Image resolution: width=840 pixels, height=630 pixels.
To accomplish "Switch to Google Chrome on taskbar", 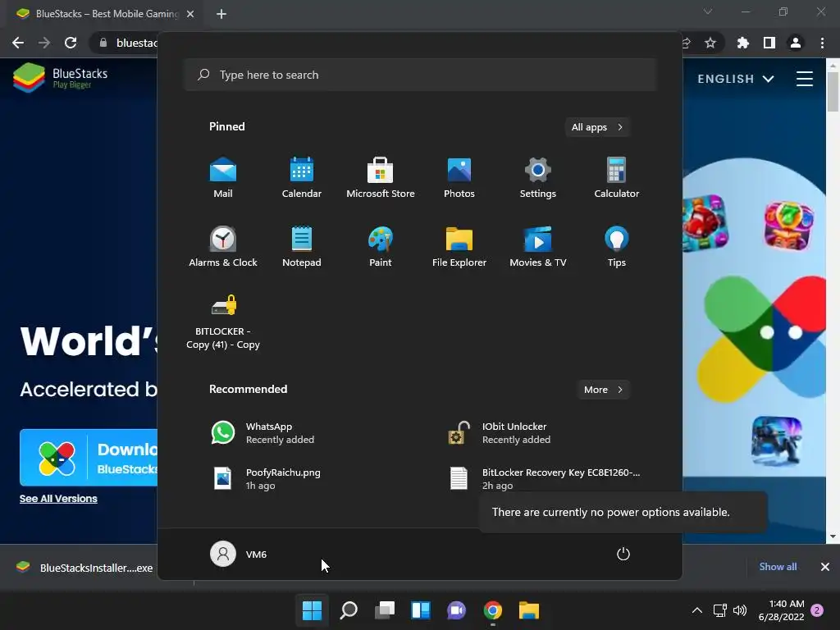I will (493, 610).
